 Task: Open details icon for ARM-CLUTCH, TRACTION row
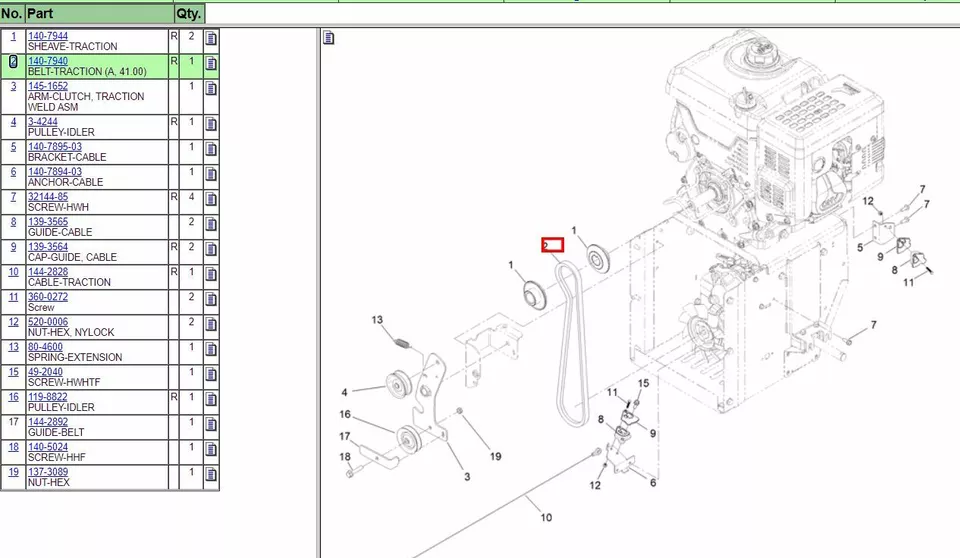(211, 88)
